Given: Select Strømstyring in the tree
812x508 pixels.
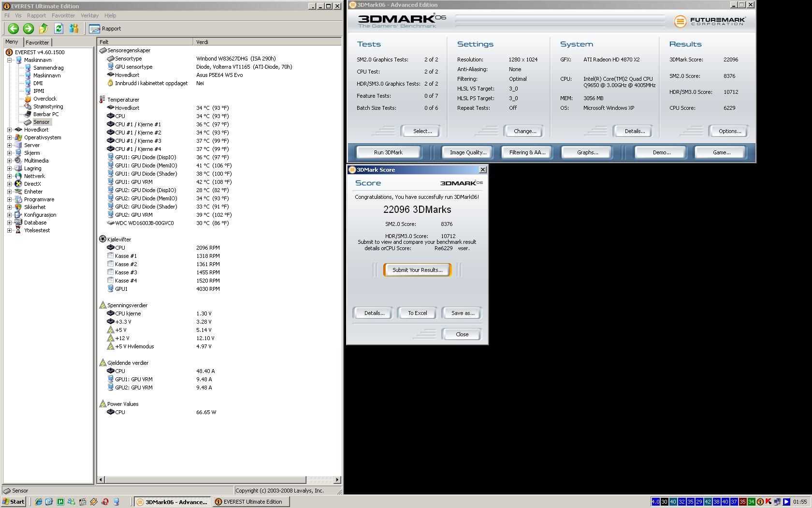Looking at the screenshot, I should click(x=48, y=106).
